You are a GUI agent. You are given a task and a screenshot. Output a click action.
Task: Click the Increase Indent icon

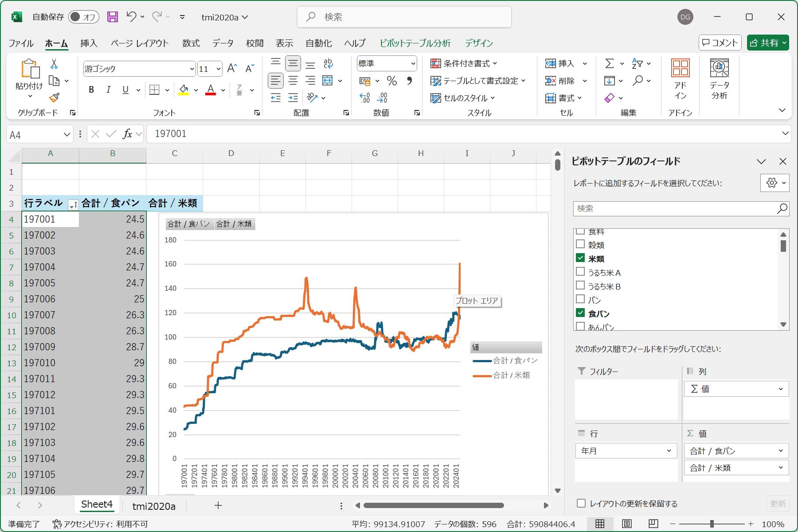[x=293, y=98]
